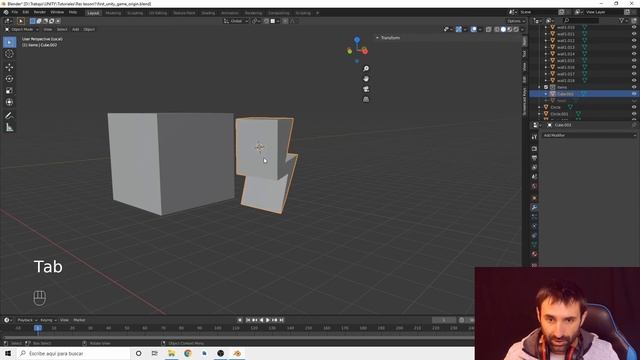Open the Windows Start menu
640x360 pixels.
pyautogui.click(x=8, y=353)
